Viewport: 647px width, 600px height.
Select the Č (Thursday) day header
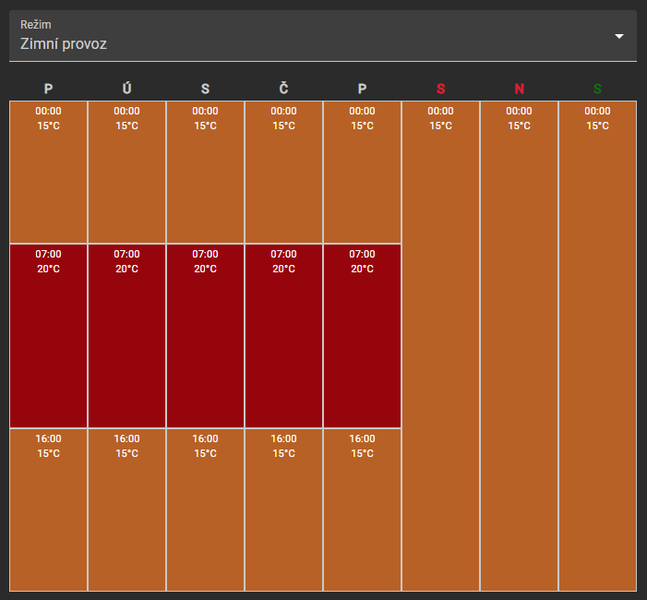click(x=283, y=88)
